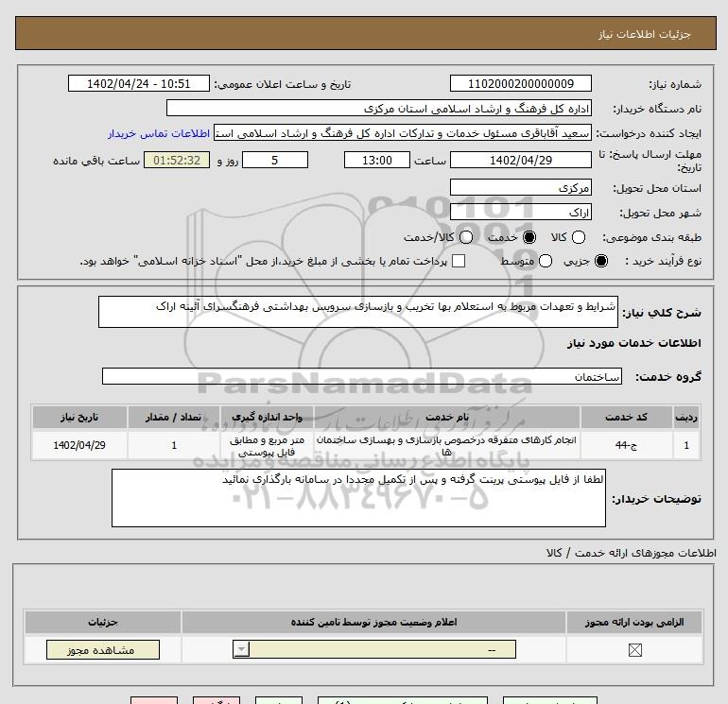Click the شماره نیاز field 1102000200000009
This screenshot has width=728, height=704.
tap(520, 83)
